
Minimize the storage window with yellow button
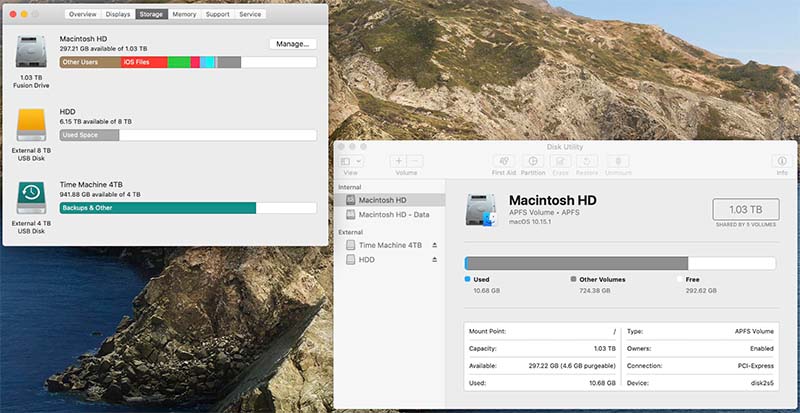point(24,14)
